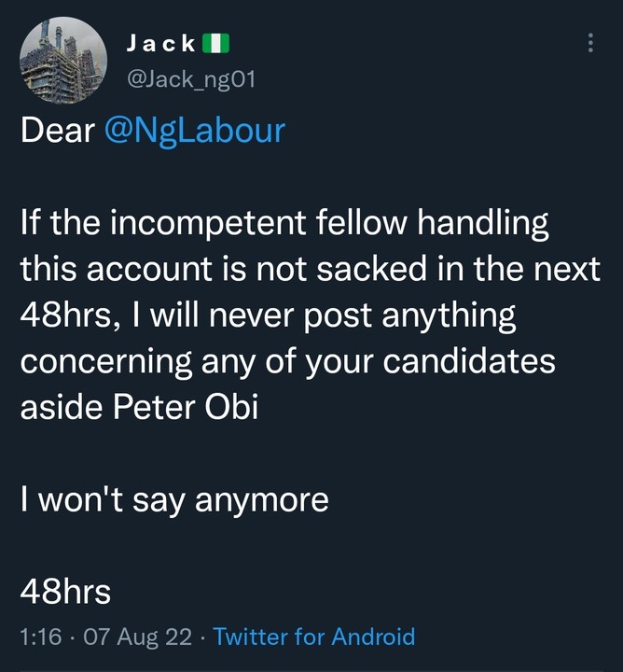Click the 07 Aug 22 date
The image size is (623, 672).
[x=139, y=637]
